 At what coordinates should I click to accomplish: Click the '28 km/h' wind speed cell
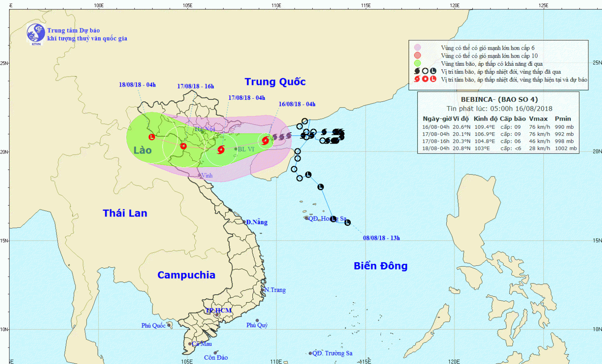coord(539,148)
